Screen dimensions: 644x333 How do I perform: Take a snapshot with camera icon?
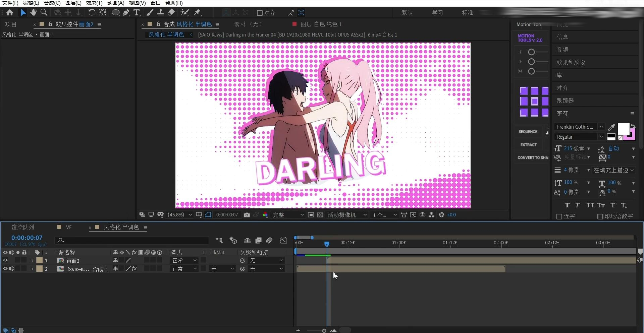(247, 215)
